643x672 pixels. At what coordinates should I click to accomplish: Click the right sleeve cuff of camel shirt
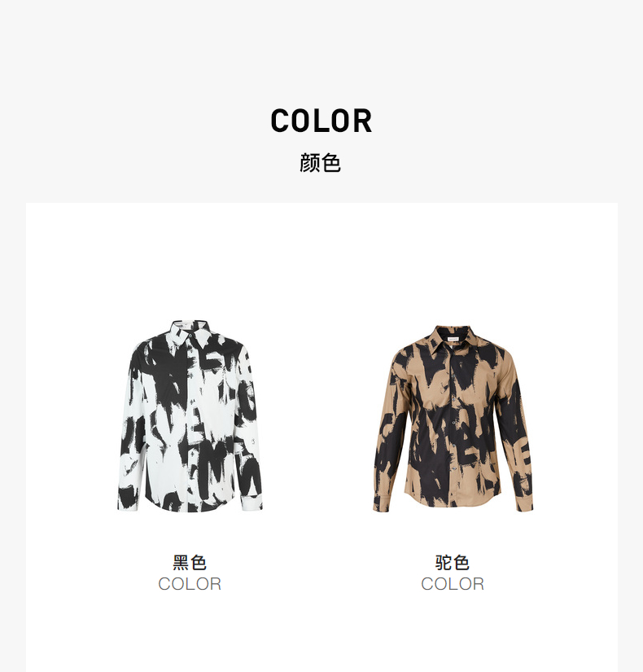point(524,500)
